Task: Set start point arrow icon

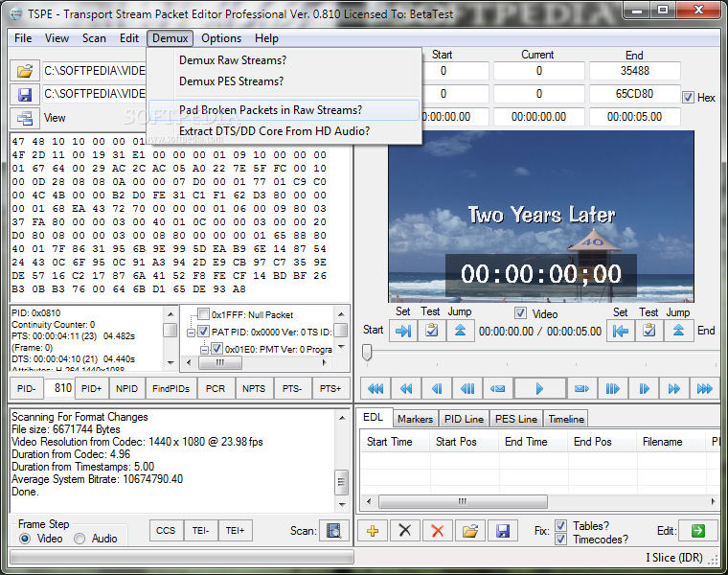Action: [403, 331]
